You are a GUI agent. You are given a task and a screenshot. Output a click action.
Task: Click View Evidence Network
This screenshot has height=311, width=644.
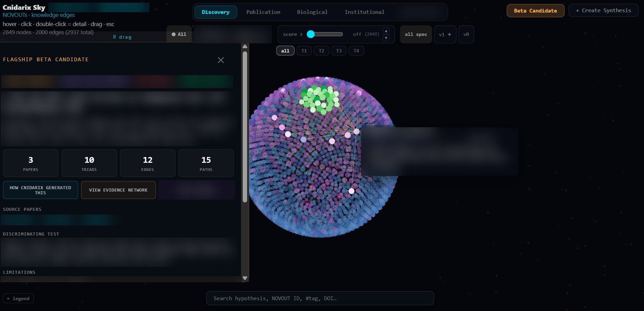[118, 190]
